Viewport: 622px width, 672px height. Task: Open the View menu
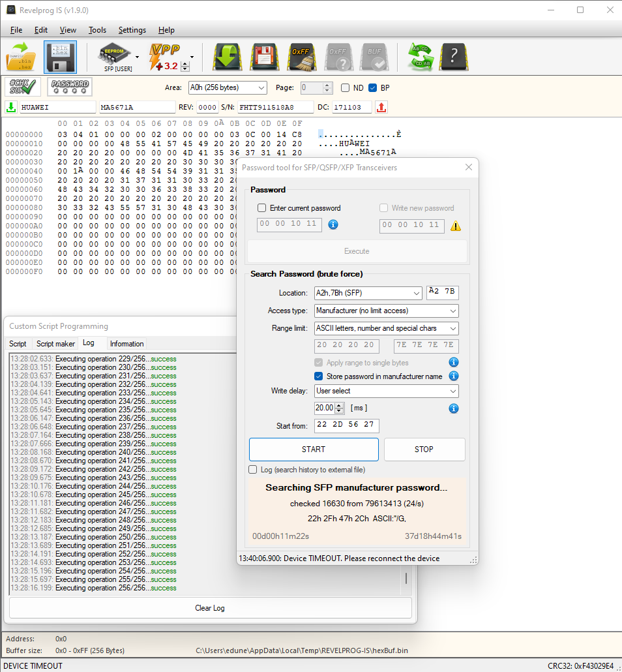click(x=68, y=30)
